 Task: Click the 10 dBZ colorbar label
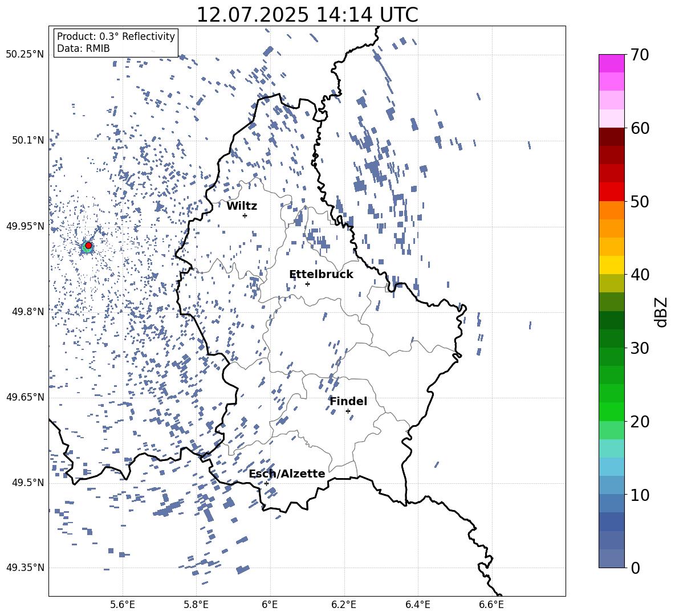(x=640, y=495)
